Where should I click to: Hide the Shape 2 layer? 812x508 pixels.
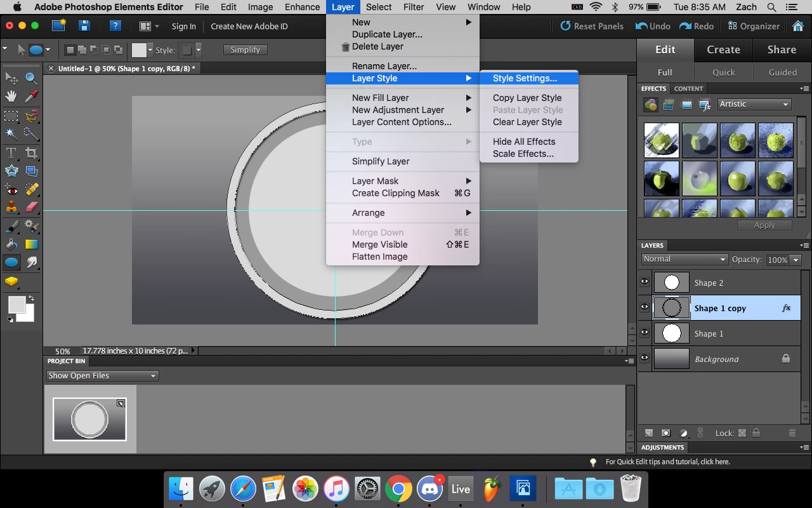pyautogui.click(x=645, y=283)
